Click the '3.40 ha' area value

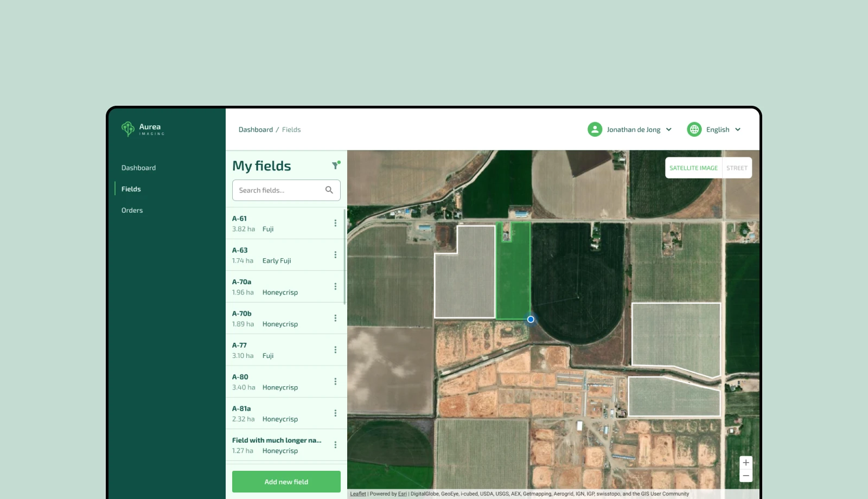point(244,387)
